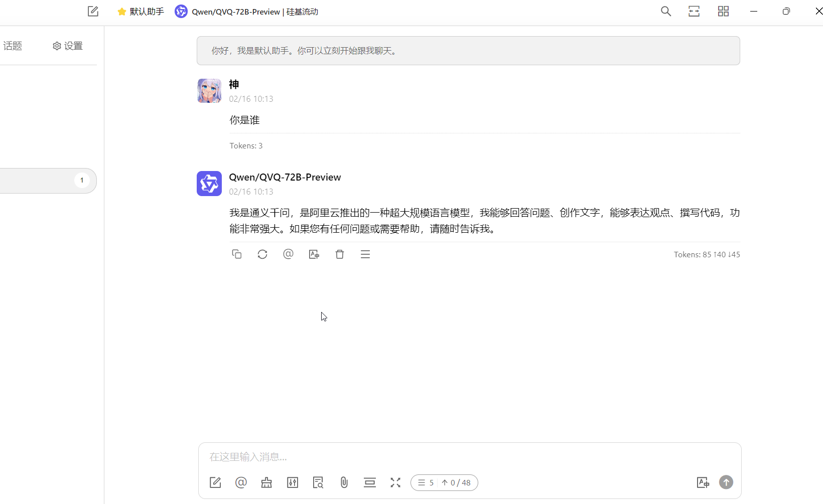Image resolution: width=823 pixels, height=504 pixels.
Task: Open knowledge base search icon in input toolbar
Action: point(318,482)
